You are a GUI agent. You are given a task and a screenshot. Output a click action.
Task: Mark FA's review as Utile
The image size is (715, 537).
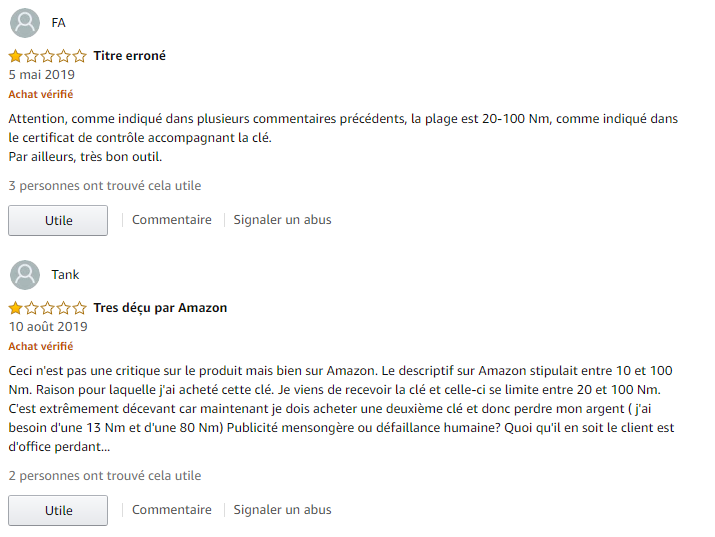(58, 221)
